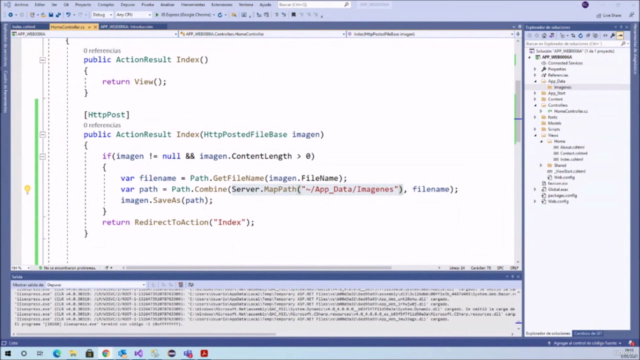
Task: Expand the Properties node
Action: [535, 69]
